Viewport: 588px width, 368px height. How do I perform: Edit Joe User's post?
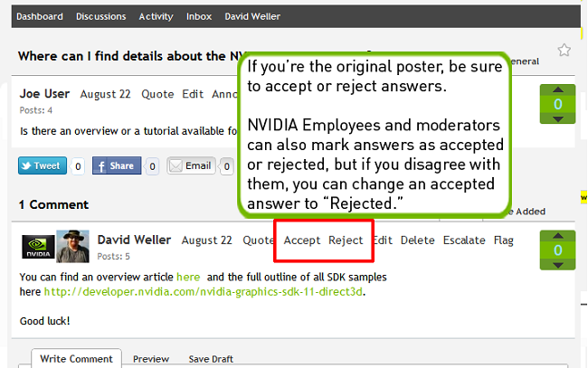click(x=193, y=94)
